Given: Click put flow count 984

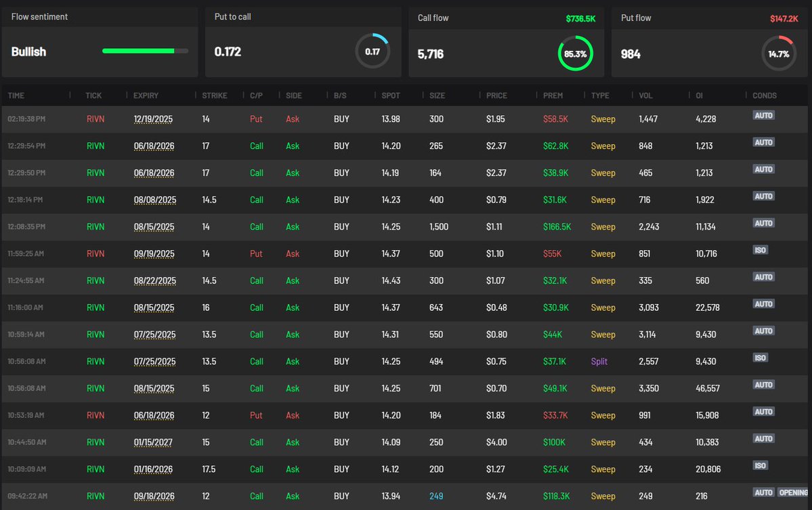Looking at the screenshot, I should point(631,54).
